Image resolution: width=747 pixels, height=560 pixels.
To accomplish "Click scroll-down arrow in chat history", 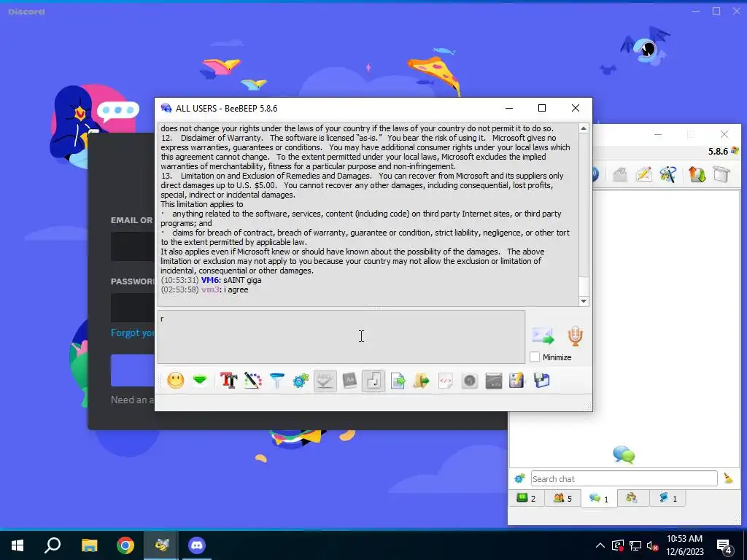I will (584, 301).
